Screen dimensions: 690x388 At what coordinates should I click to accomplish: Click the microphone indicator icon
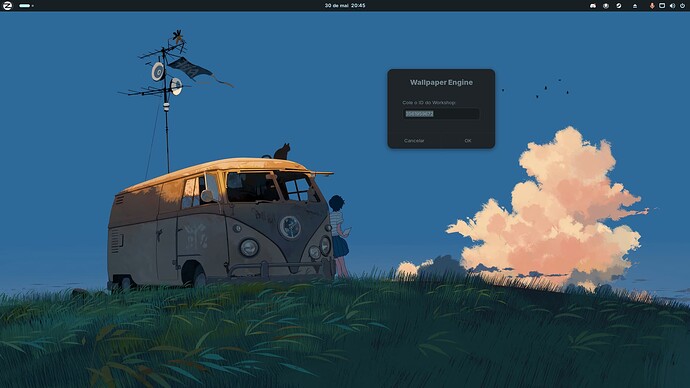pos(652,6)
